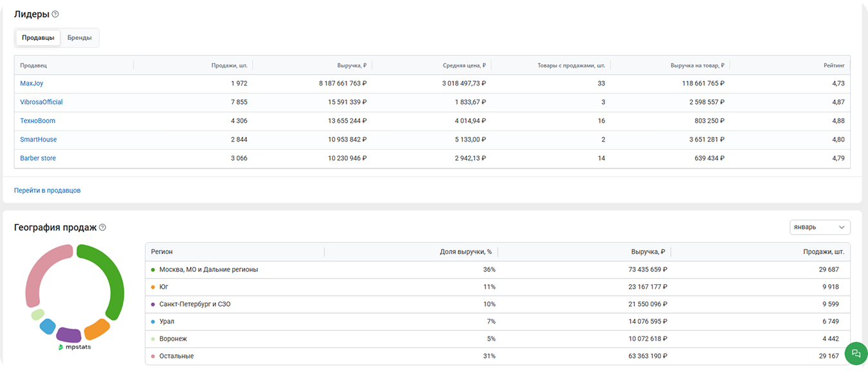The height and width of the screenshot is (371, 868).
Task: Open the Barber store seller link
Action: pyautogui.click(x=38, y=158)
